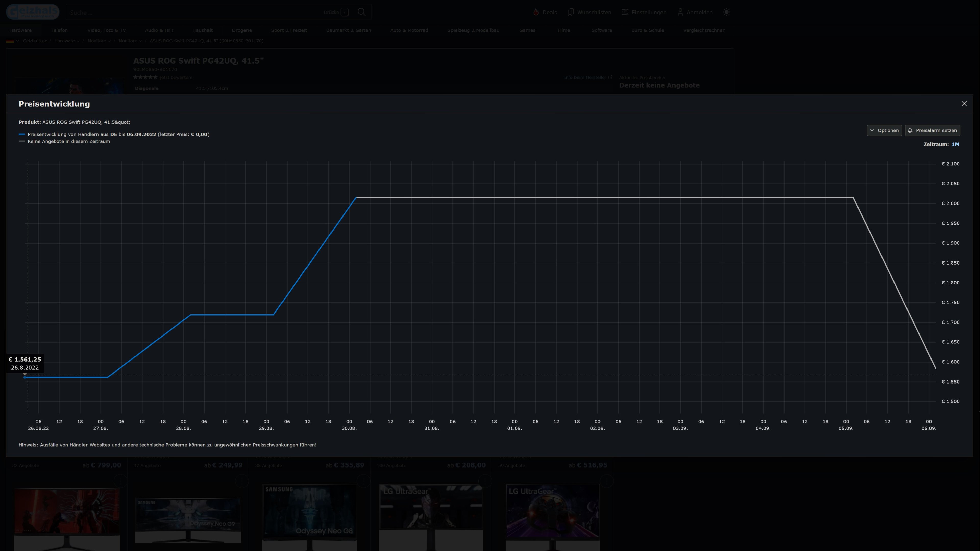Image resolution: width=980 pixels, height=551 pixels.
Task: Open Deals via the flame icon
Action: (536, 12)
